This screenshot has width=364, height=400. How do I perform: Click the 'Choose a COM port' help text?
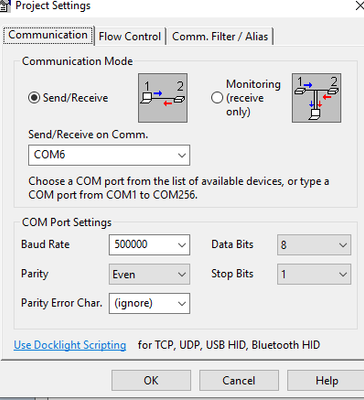[x=179, y=188]
